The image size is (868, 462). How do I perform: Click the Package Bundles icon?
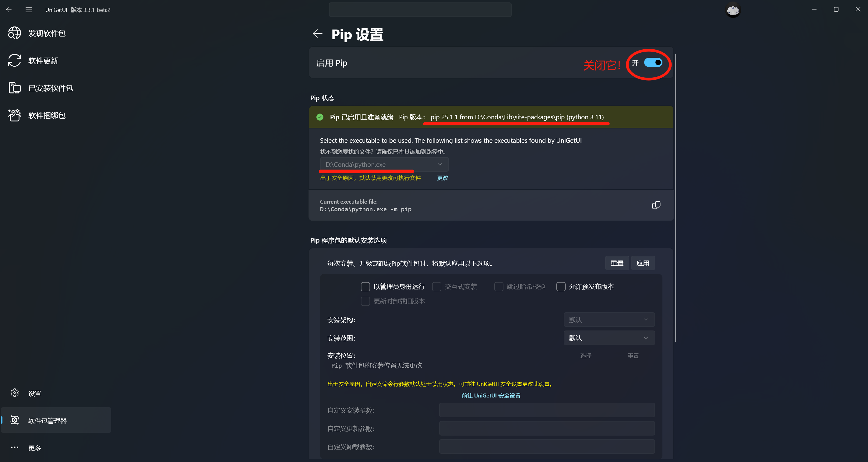click(15, 115)
